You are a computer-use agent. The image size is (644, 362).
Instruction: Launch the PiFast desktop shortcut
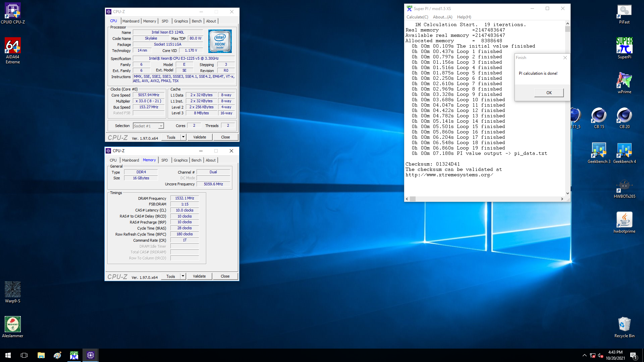[x=624, y=14]
